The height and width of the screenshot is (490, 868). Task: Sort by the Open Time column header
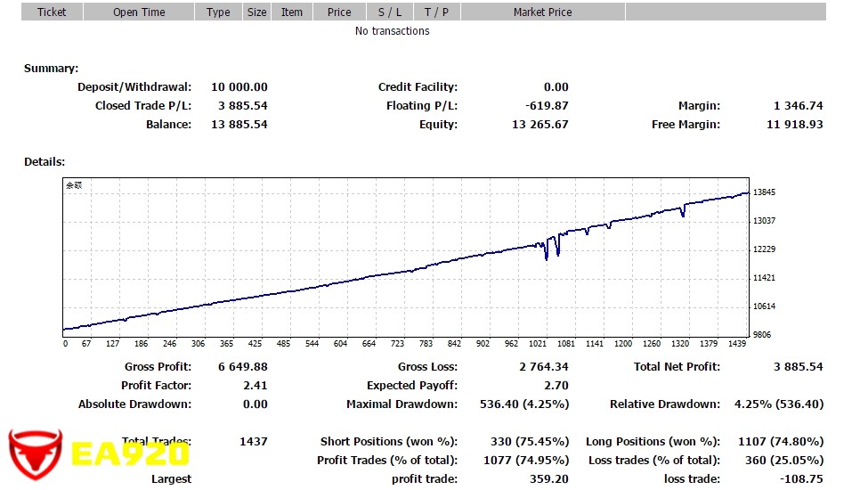[139, 12]
